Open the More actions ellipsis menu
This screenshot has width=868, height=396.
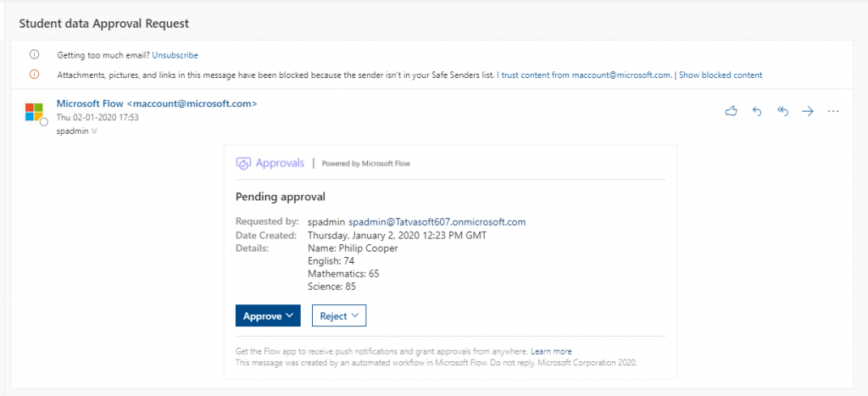(x=833, y=111)
